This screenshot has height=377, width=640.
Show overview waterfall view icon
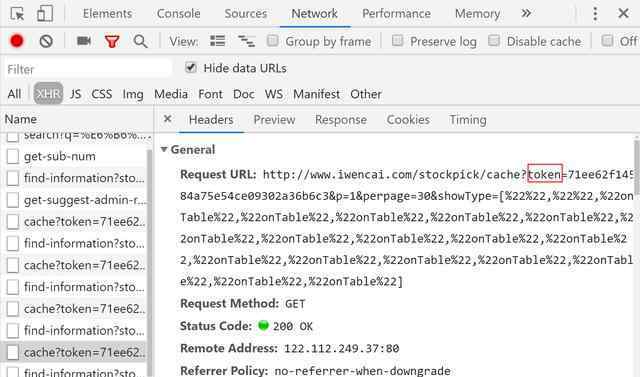[247, 41]
